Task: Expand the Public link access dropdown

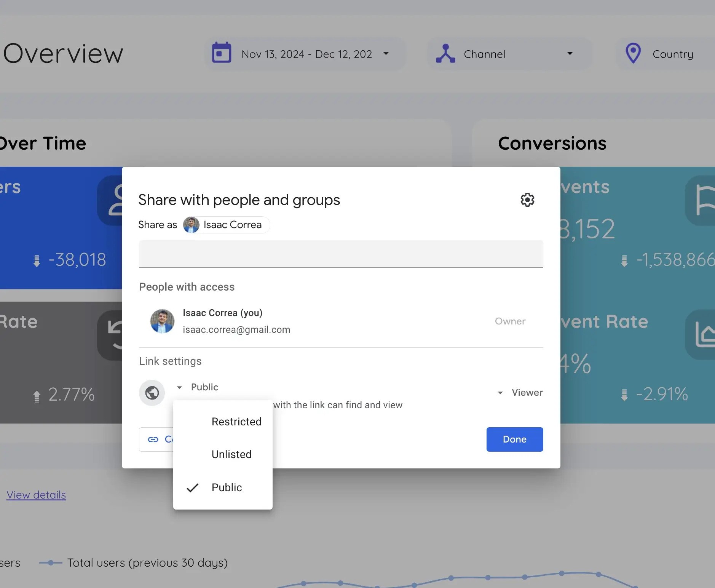Action: coord(179,387)
